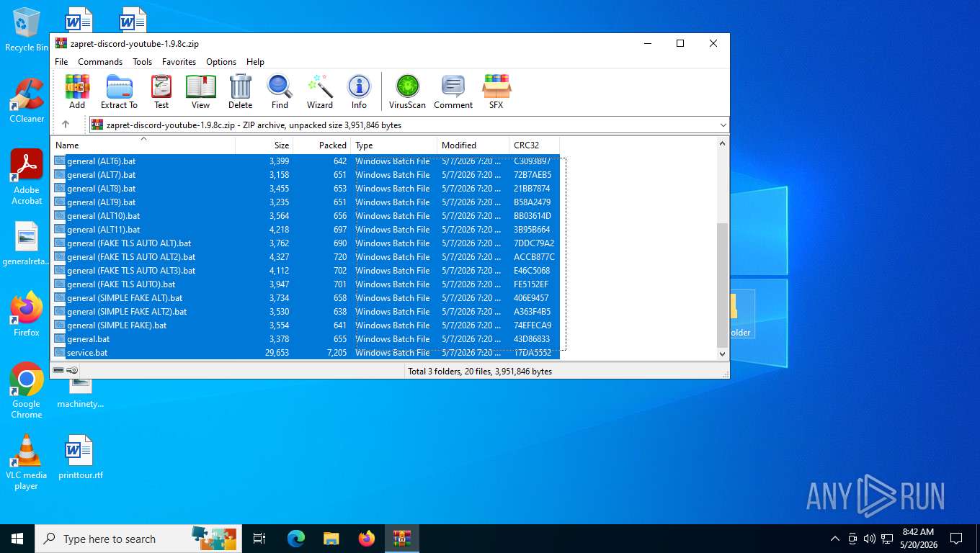980x553 pixels.
Task: Open the Help menu
Action: tap(255, 62)
